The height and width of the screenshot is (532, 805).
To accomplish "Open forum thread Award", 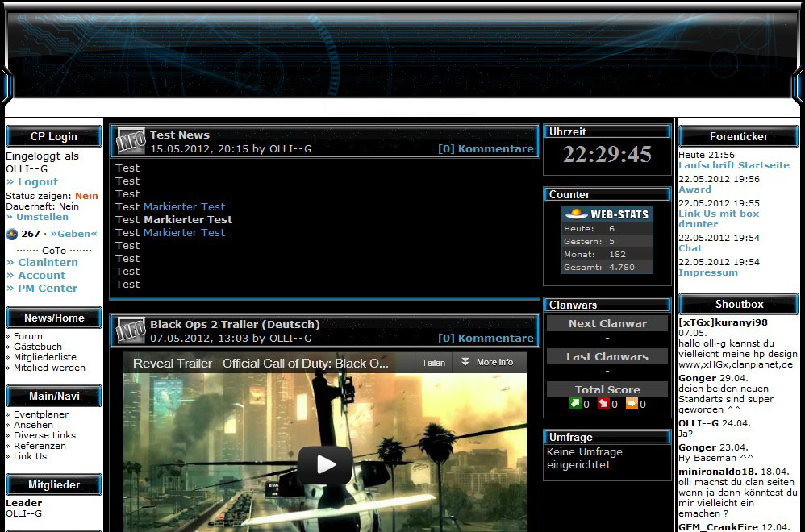I will 694,189.
